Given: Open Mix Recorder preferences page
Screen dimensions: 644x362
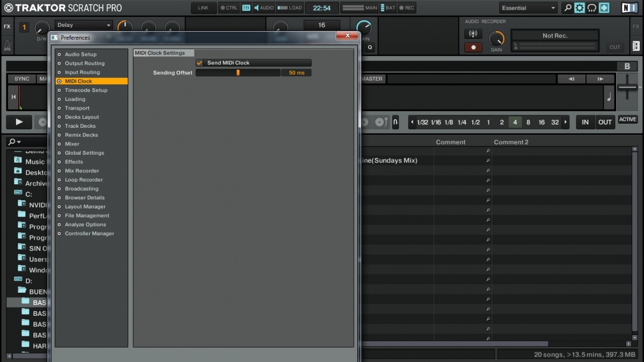Looking at the screenshot, I should pyautogui.click(x=82, y=171).
